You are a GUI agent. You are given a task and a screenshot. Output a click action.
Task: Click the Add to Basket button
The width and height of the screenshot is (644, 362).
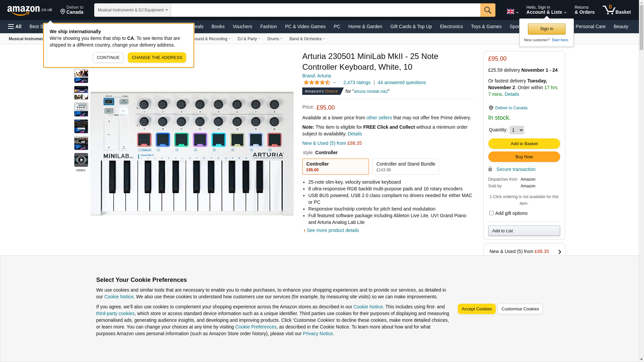pyautogui.click(x=524, y=144)
